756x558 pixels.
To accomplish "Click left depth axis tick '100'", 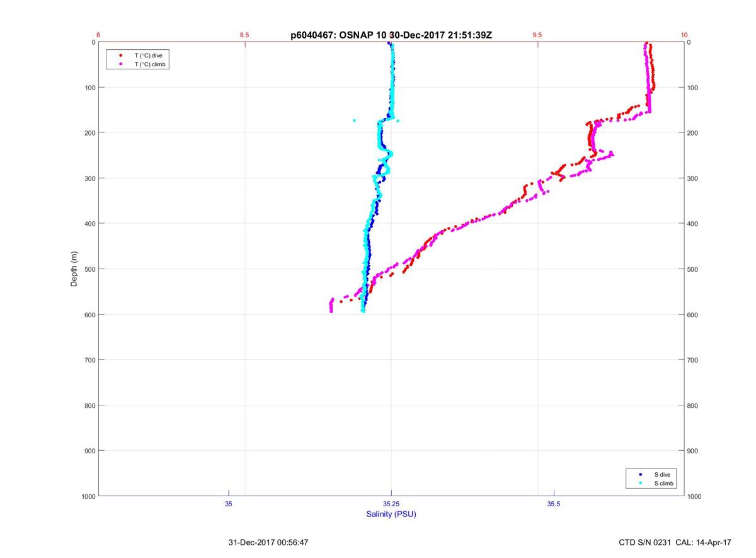I will coord(89,88).
